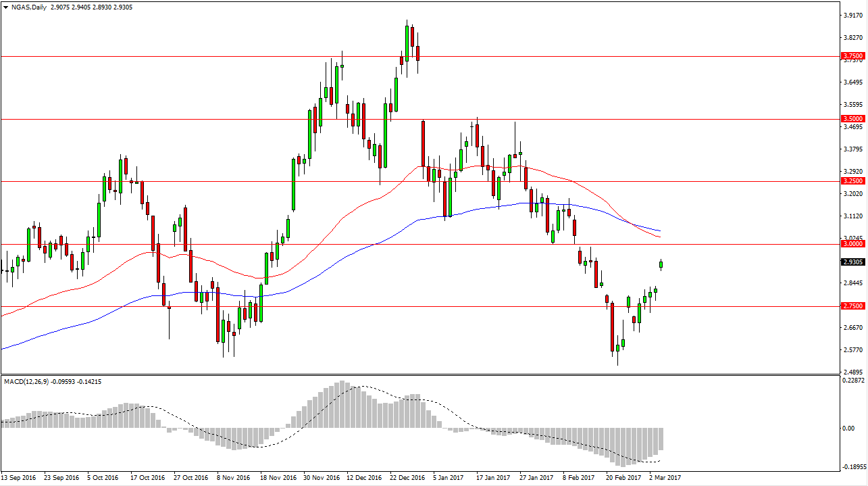Click the 3.2500 red price level label
This screenshot has height=486, width=868.
click(853, 181)
